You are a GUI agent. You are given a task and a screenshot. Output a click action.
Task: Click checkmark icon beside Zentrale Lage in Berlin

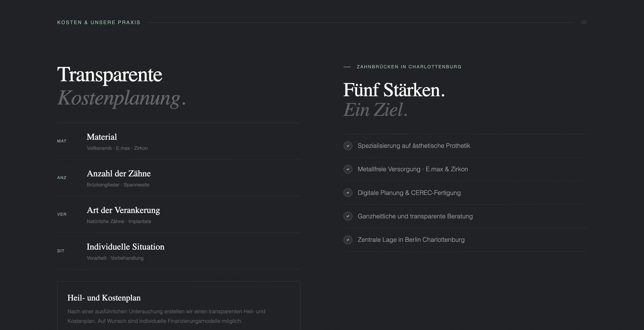pos(348,240)
